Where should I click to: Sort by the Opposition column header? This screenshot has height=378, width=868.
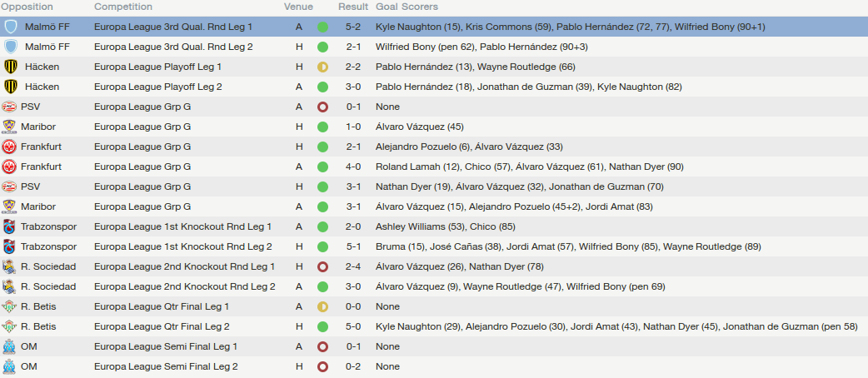tap(27, 7)
